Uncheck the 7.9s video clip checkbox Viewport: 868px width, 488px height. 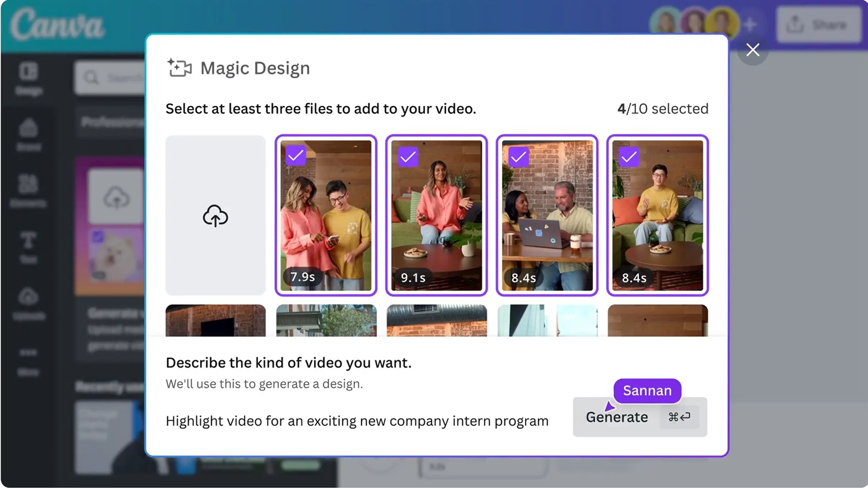click(295, 155)
